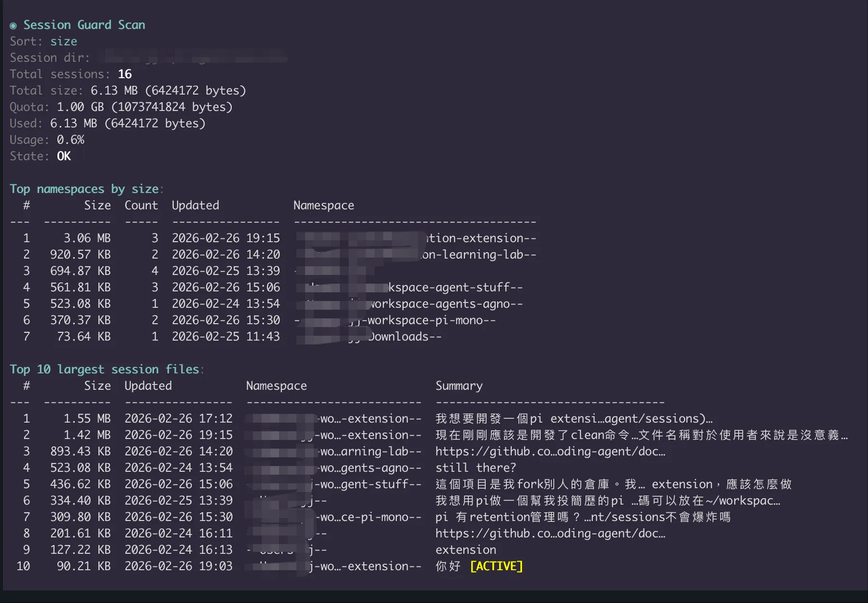Image resolution: width=868 pixels, height=603 pixels.
Task: Click the 'still there?' summary
Action: point(476,468)
